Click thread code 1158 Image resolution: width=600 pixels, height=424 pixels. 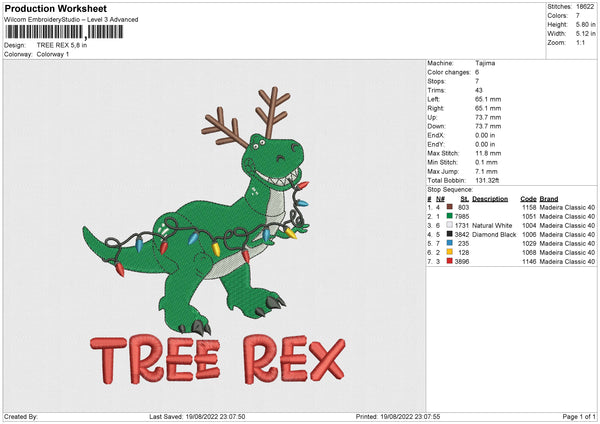[529, 207]
